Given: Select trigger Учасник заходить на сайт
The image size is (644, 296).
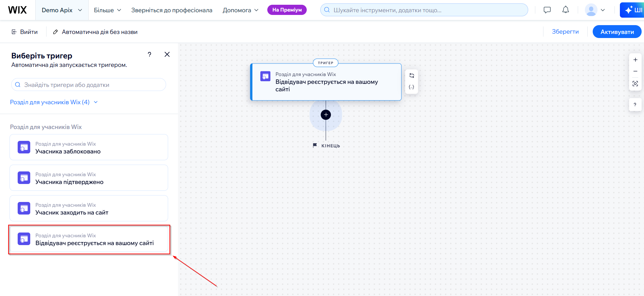Looking at the screenshot, I should pyautogui.click(x=89, y=208).
